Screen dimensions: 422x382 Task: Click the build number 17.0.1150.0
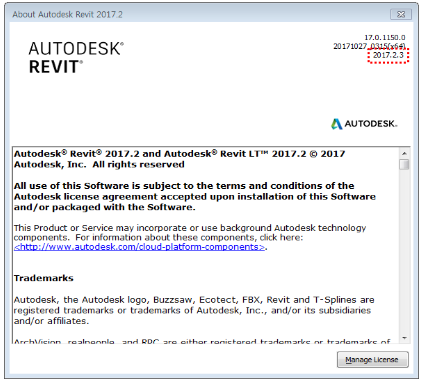pyautogui.click(x=385, y=38)
